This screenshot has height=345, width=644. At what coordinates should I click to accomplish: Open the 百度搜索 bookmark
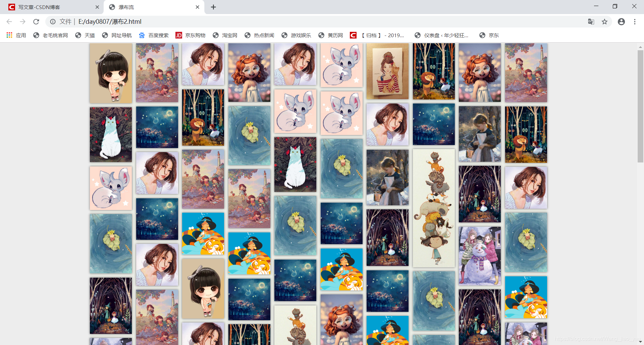tap(154, 35)
